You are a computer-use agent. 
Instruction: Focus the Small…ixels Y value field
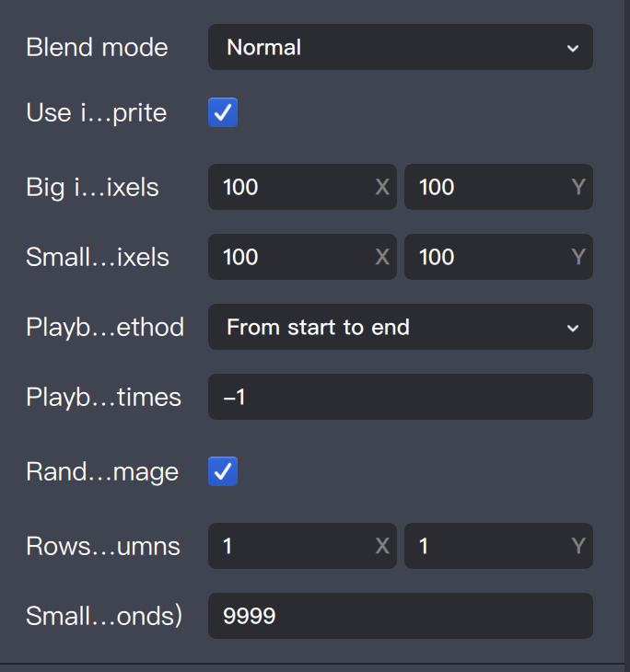click(490, 257)
